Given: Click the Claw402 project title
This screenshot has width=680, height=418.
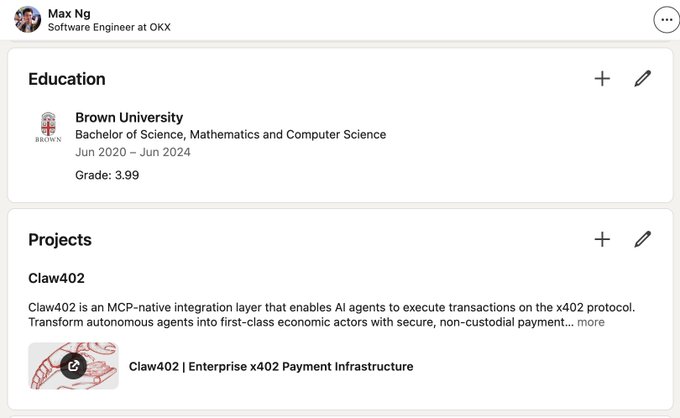Looking at the screenshot, I should pos(56,278).
